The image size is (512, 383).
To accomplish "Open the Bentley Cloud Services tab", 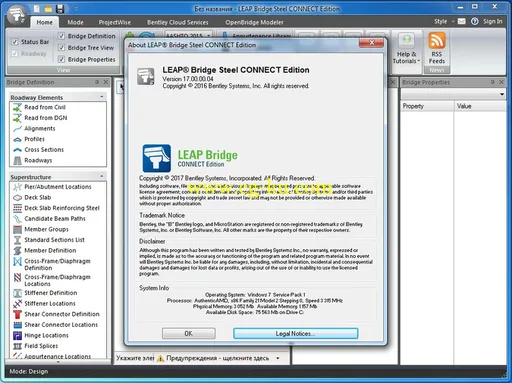I will [178, 22].
